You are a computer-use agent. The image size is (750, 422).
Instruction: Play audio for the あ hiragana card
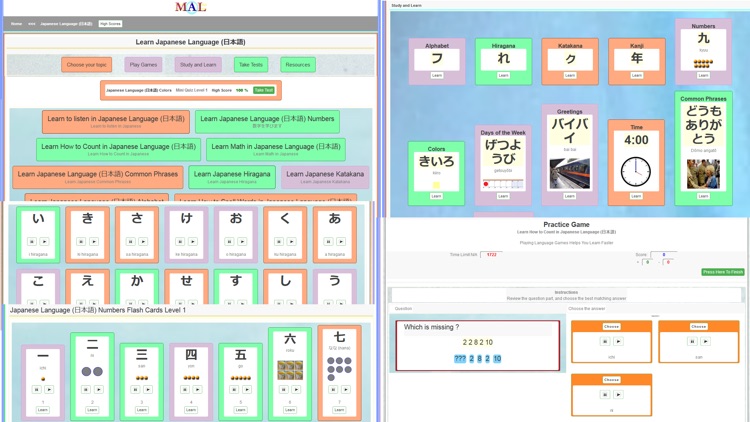(x=341, y=242)
